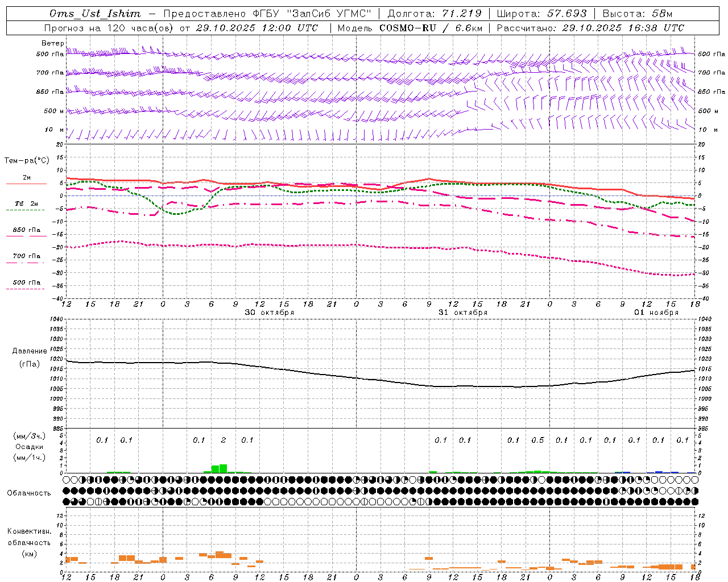Click the "(мм/3ч.)" precipitation unit label

click(29, 436)
